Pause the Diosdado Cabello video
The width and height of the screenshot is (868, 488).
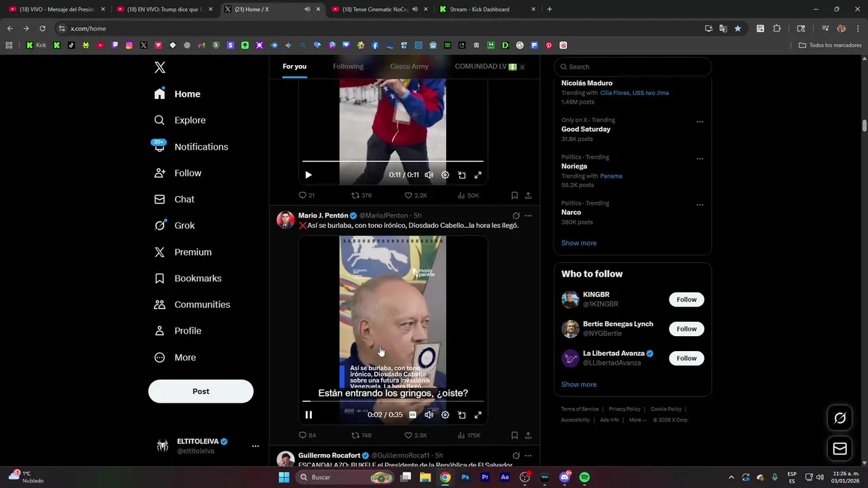(x=309, y=415)
